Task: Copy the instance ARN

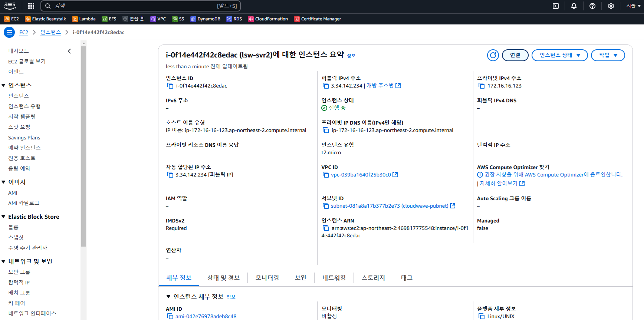Action: pyautogui.click(x=326, y=228)
